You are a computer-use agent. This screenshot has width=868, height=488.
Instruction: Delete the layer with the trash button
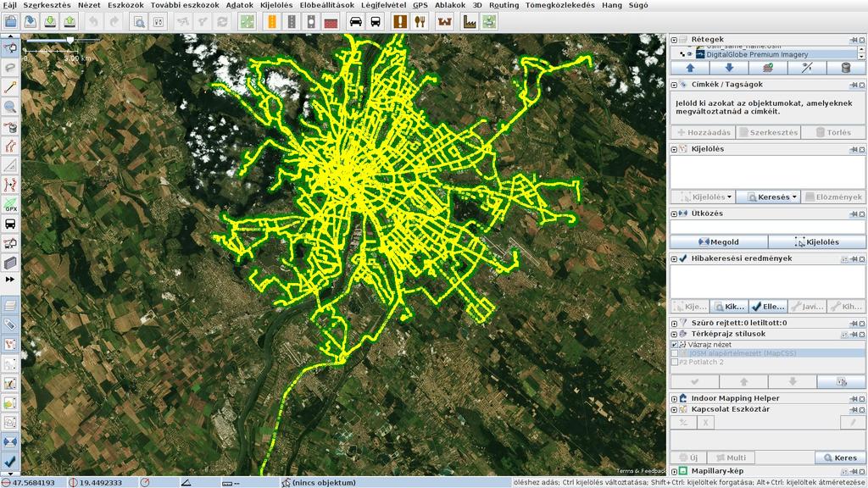[x=846, y=68]
